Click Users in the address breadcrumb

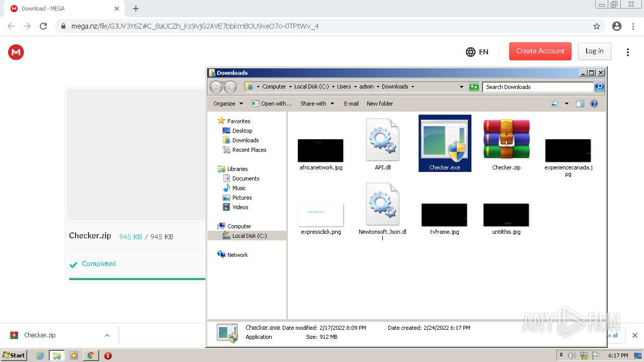[x=344, y=86]
